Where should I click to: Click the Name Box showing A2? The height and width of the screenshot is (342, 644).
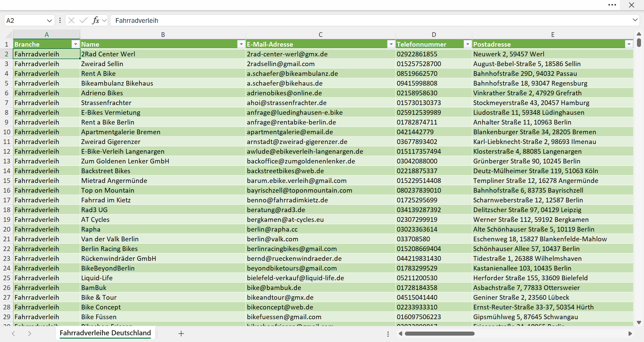coord(25,20)
